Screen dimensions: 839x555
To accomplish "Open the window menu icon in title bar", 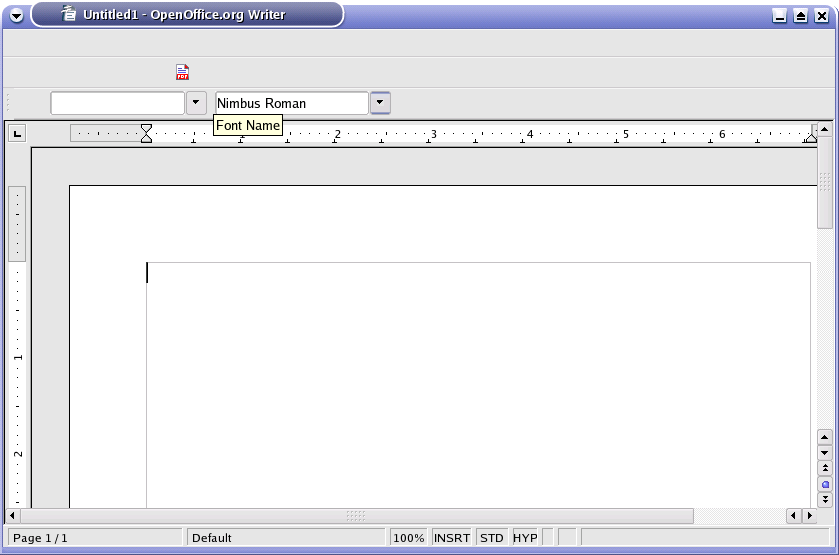I will tap(17, 15).
